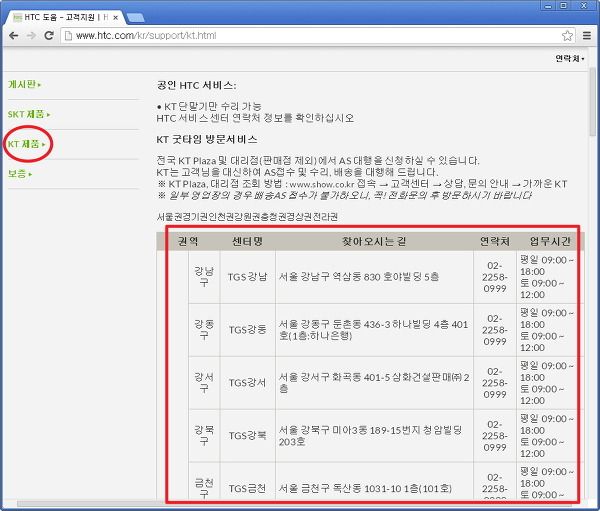Select the TGS강동 center name cell
Screen dimensions: 600x511
coord(247,330)
